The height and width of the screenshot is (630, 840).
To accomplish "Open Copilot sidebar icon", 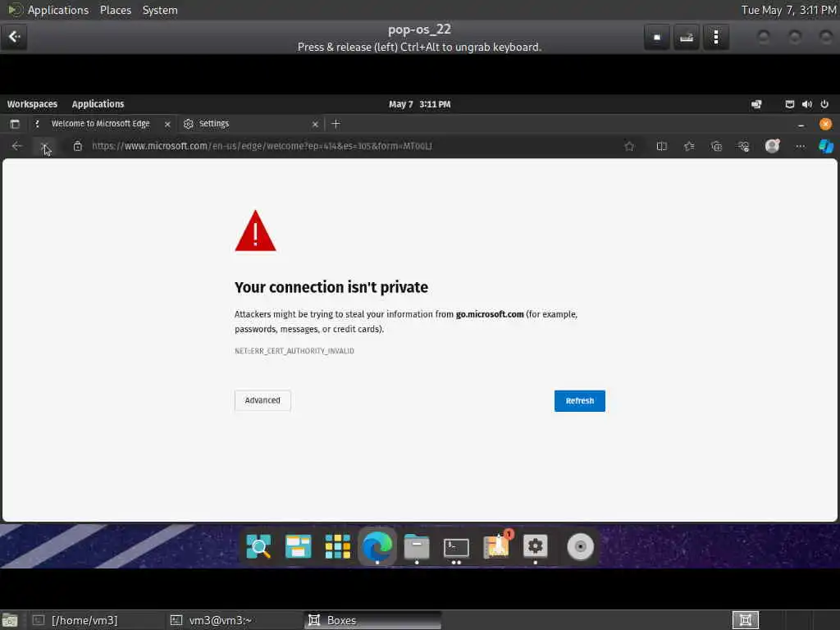I will (x=826, y=146).
